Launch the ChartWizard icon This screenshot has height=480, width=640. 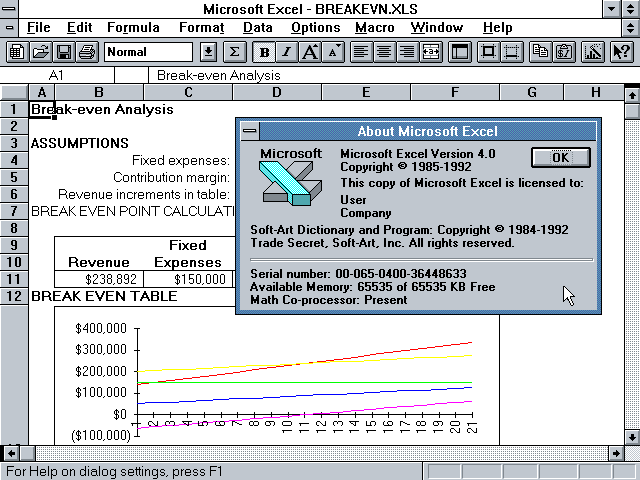click(x=593, y=52)
